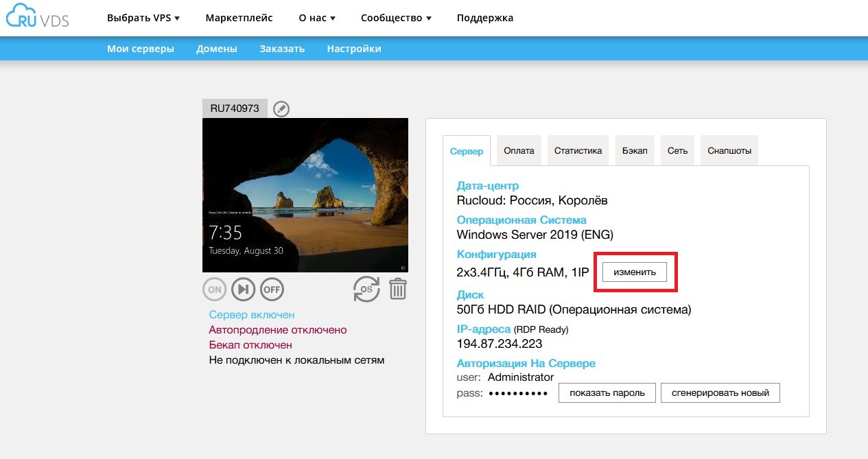Viewport: 868px width, 459px height.
Task: Click the reinstall OS icon
Action: [366, 289]
